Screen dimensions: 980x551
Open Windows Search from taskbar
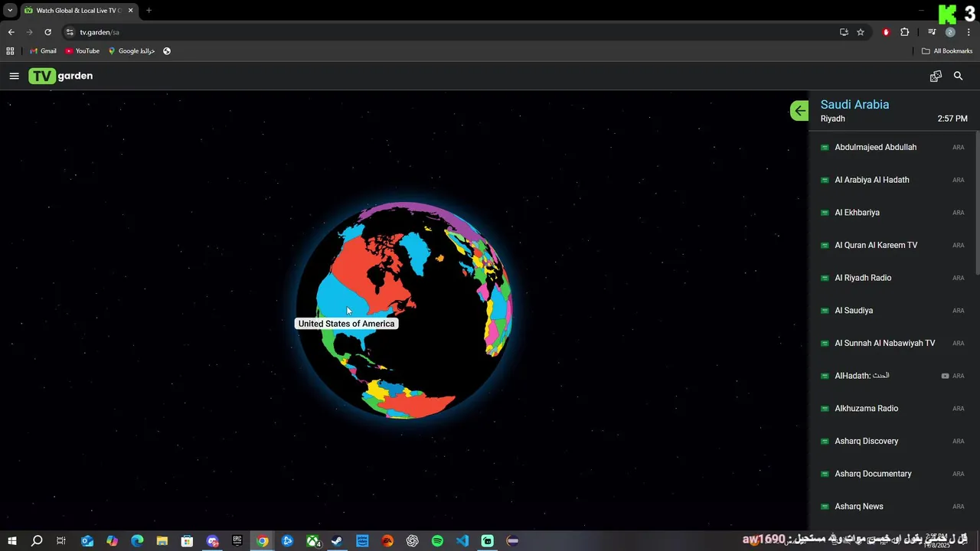pyautogui.click(x=37, y=541)
